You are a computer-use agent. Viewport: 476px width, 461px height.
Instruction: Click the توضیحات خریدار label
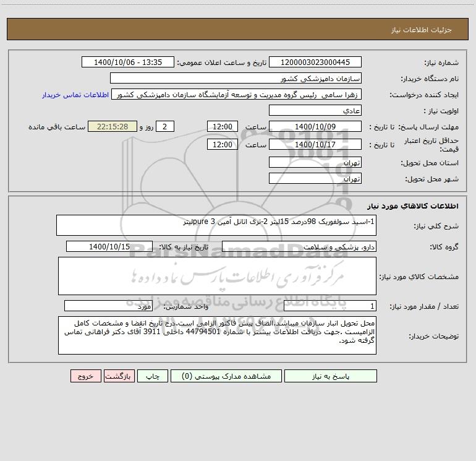[x=434, y=336]
